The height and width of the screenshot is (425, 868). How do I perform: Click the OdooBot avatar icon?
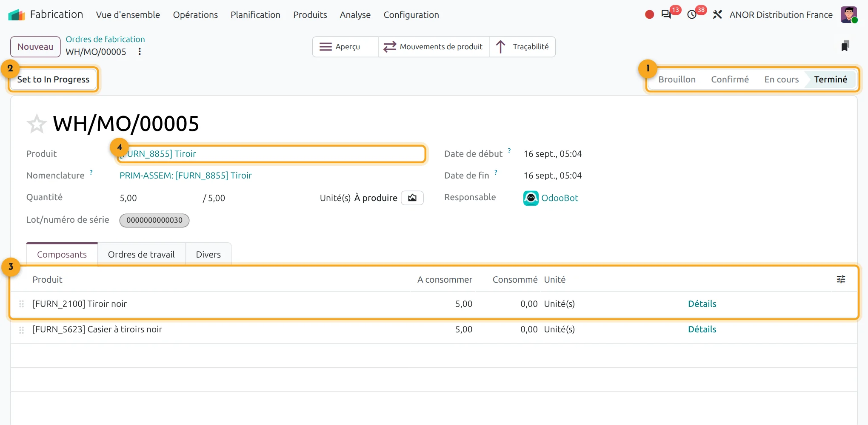pos(531,198)
